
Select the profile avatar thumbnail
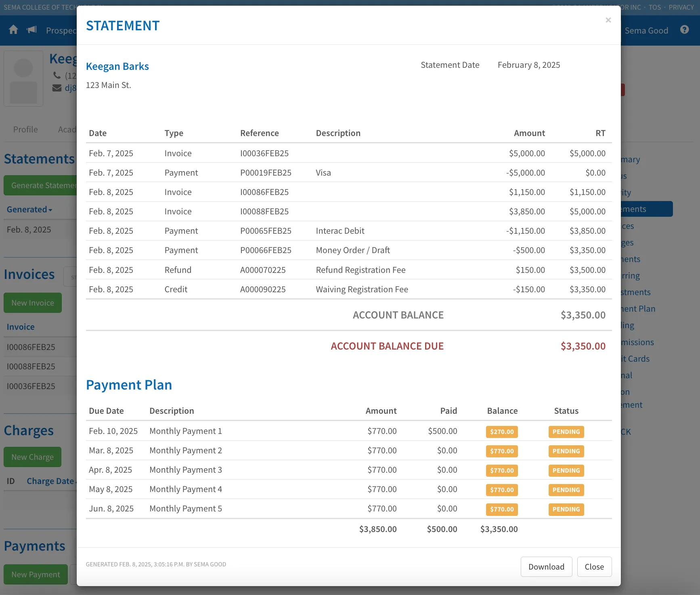23,78
